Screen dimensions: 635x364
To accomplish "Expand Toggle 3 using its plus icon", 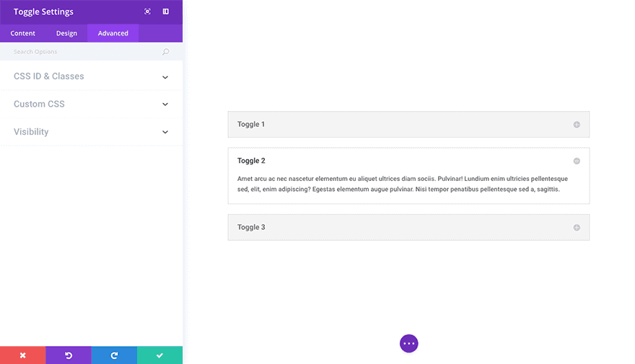I will pos(577,228).
